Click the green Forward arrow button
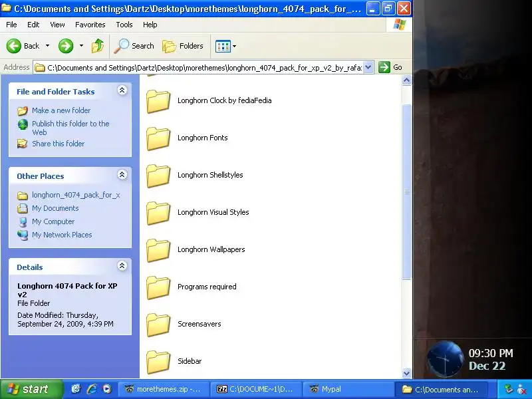This screenshot has height=399, width=532. coord(66,46)
